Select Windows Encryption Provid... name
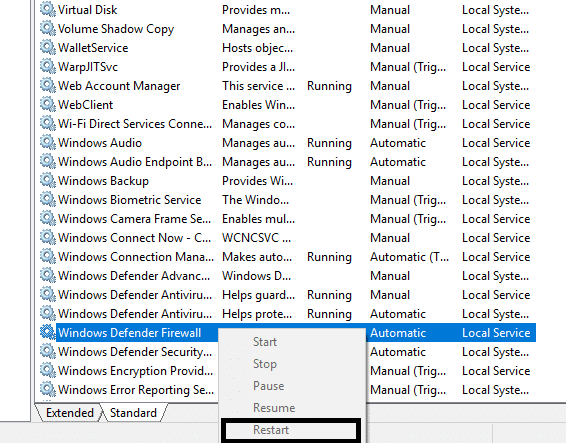This screenshot has height=443, width=566. point(136,371)
